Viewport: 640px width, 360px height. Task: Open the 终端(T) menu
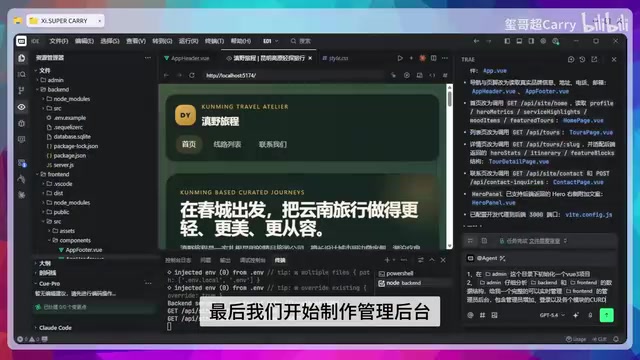(214, 41)
